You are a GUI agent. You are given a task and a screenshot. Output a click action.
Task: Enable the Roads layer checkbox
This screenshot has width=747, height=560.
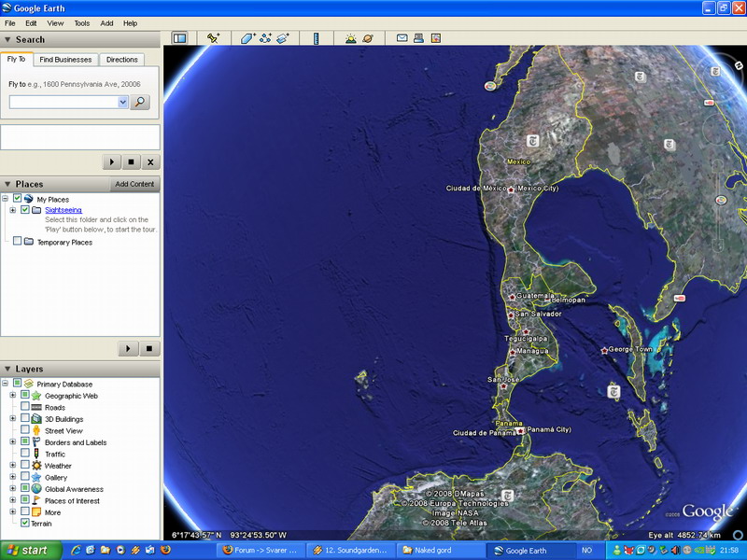coord(25,406)
